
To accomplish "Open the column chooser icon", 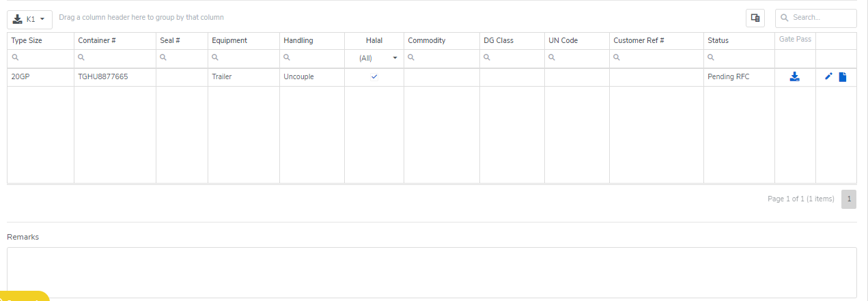I will pyautogui.click(x=755, y=18).
